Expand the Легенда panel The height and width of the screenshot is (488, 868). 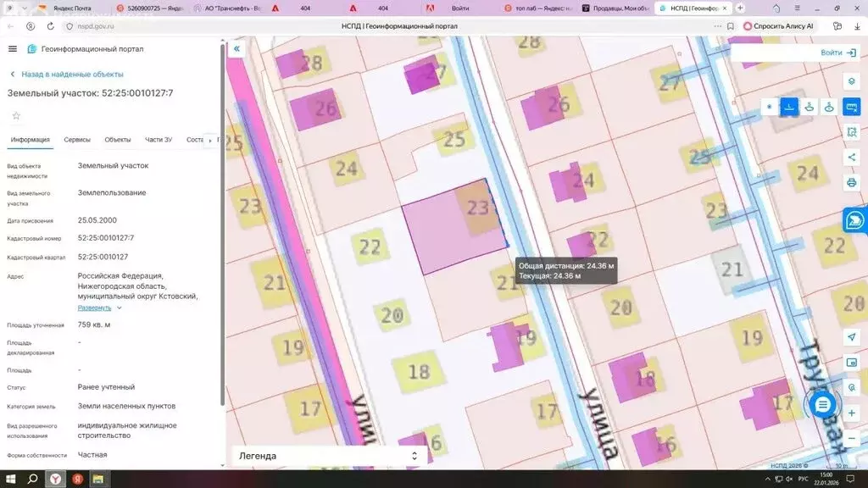tap(326, 456)
